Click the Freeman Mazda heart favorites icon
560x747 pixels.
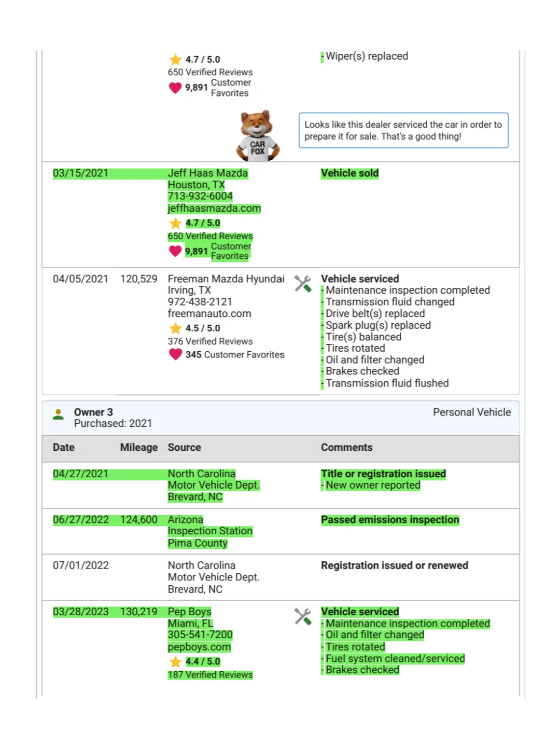[x=175, y=354]
